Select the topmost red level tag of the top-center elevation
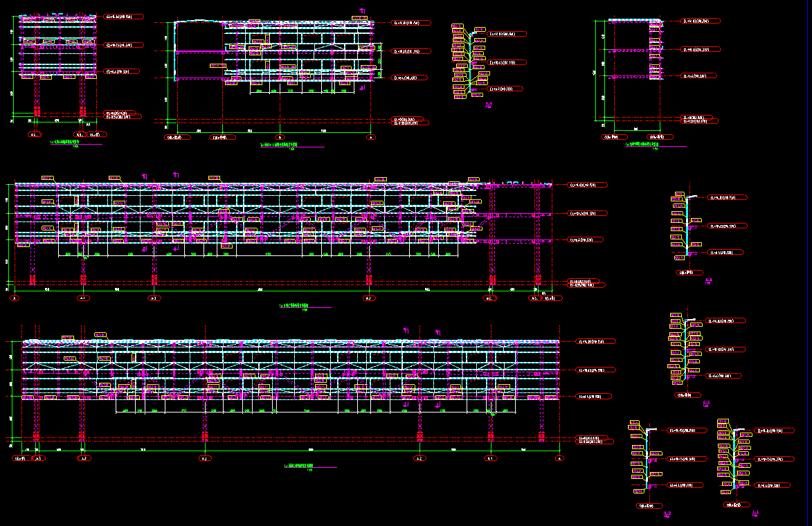 (x=412, y=23)
